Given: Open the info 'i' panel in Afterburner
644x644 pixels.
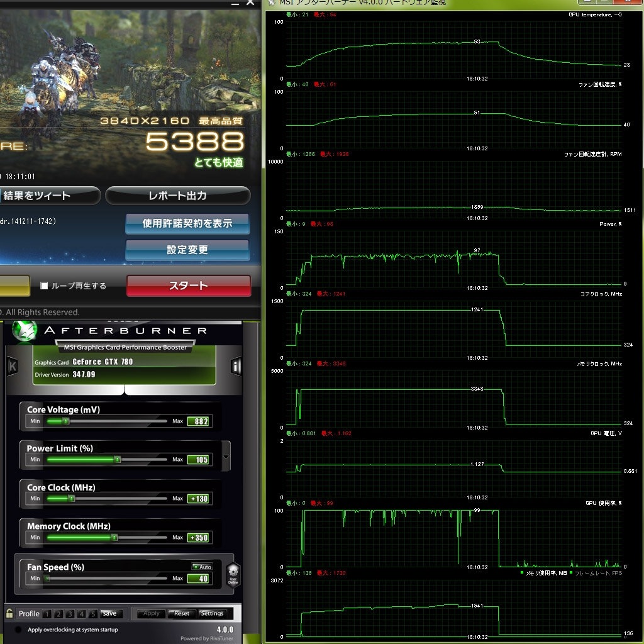Looking at the screenshot, I should click(236, 366).
